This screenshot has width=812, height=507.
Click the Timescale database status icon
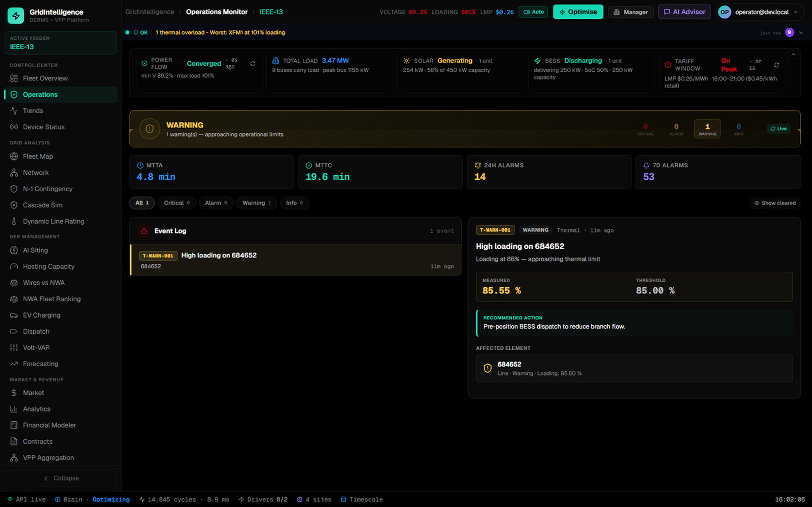pos(343,499)
